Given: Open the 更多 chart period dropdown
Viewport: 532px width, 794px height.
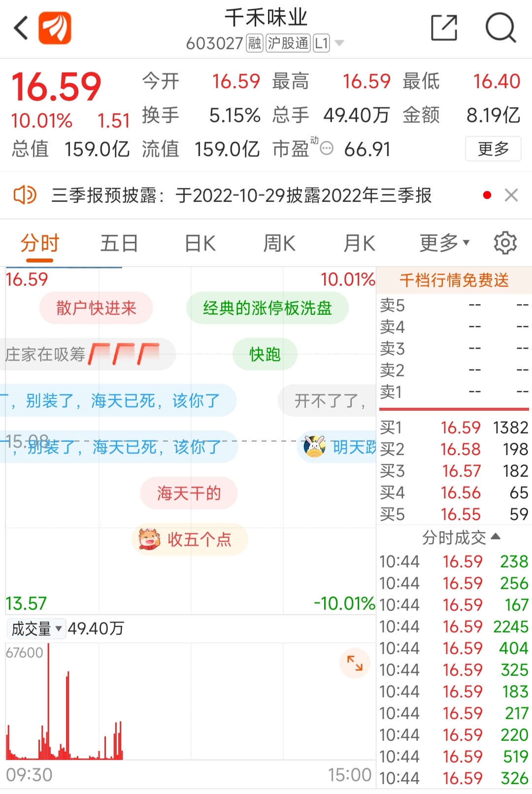Looking at the screenshot, I should point(444,243).
